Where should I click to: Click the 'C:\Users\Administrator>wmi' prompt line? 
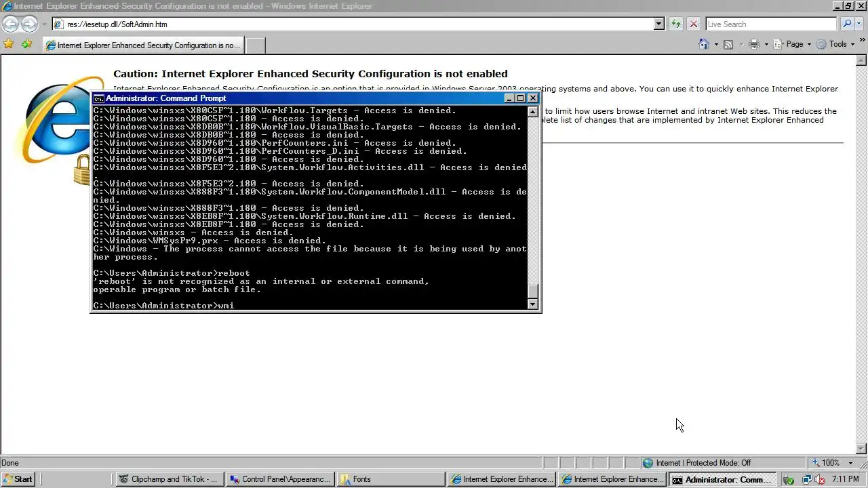click(163, 306)
